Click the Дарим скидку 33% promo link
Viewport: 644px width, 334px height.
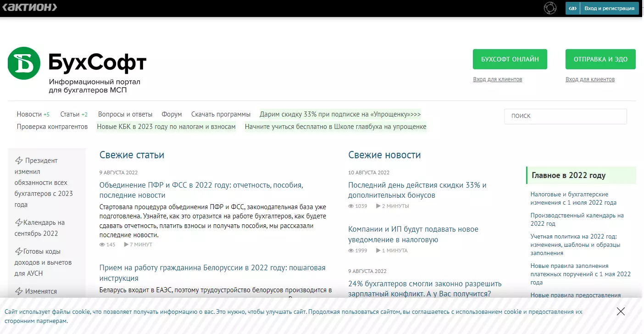point(340,114)
